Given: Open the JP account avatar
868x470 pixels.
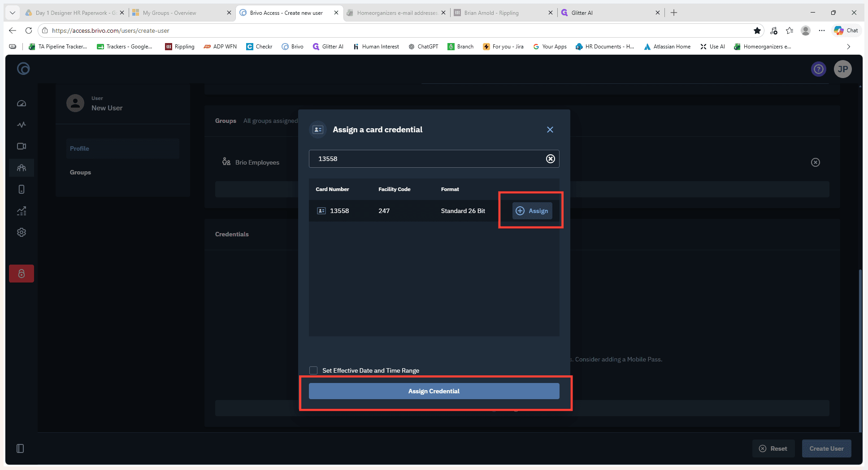Looking at the screenshot, I should point(843,69).
